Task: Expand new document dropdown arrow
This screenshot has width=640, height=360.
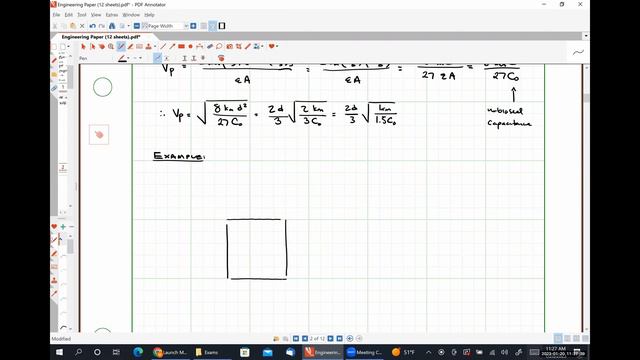Action: (x=68, y=47)
